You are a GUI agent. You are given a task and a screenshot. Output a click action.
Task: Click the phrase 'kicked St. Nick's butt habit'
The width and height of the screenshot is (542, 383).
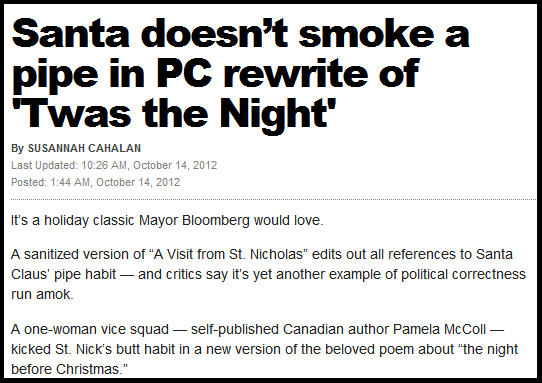click(93, 349)
